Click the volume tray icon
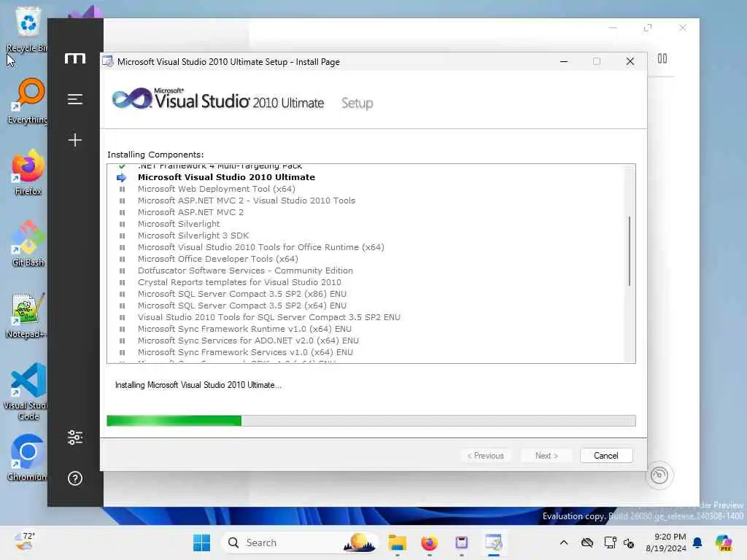Screen dimensions: 747x560 pyautogui.click(x=629, y=542)
